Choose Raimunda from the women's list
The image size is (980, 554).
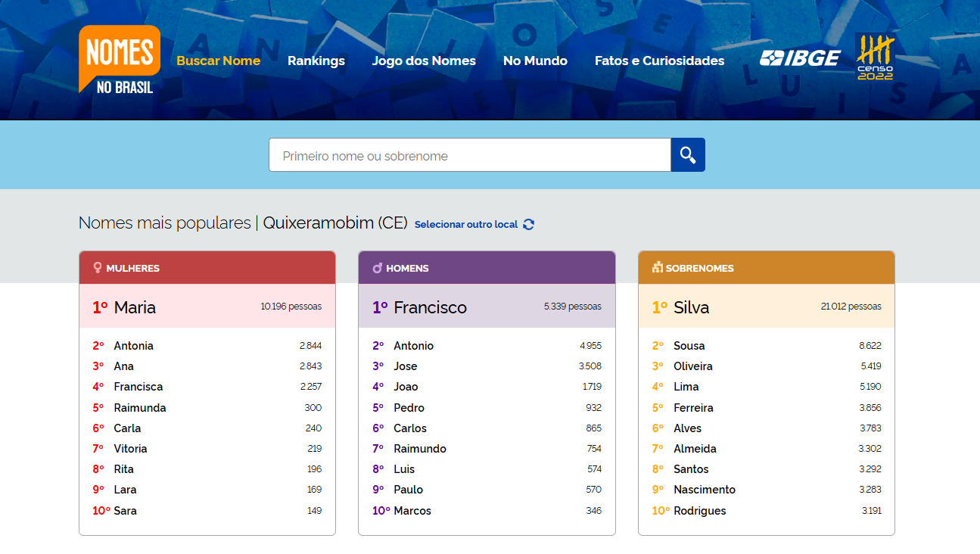140,407
